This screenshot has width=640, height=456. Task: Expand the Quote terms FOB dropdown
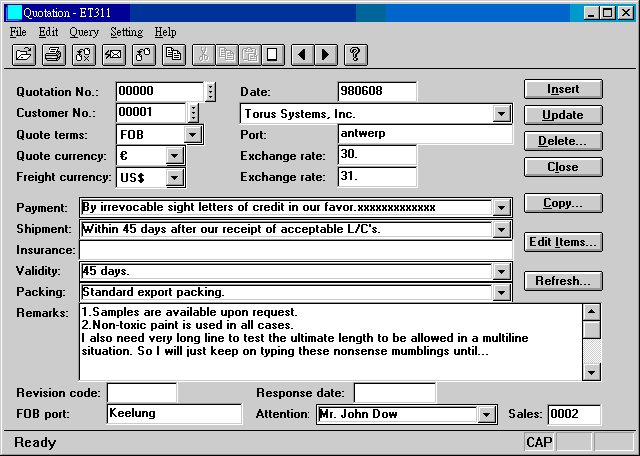194,135
